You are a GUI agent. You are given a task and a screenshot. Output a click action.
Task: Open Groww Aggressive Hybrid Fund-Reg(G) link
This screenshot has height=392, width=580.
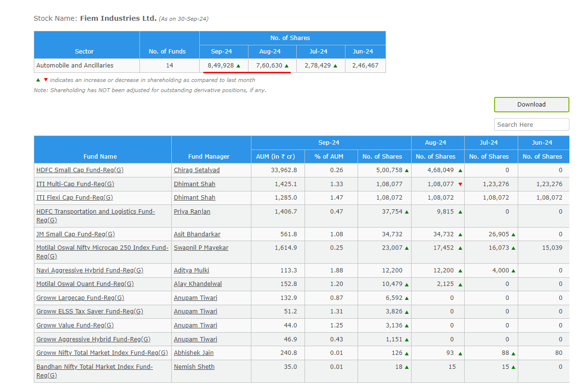(x=93, y=339)
